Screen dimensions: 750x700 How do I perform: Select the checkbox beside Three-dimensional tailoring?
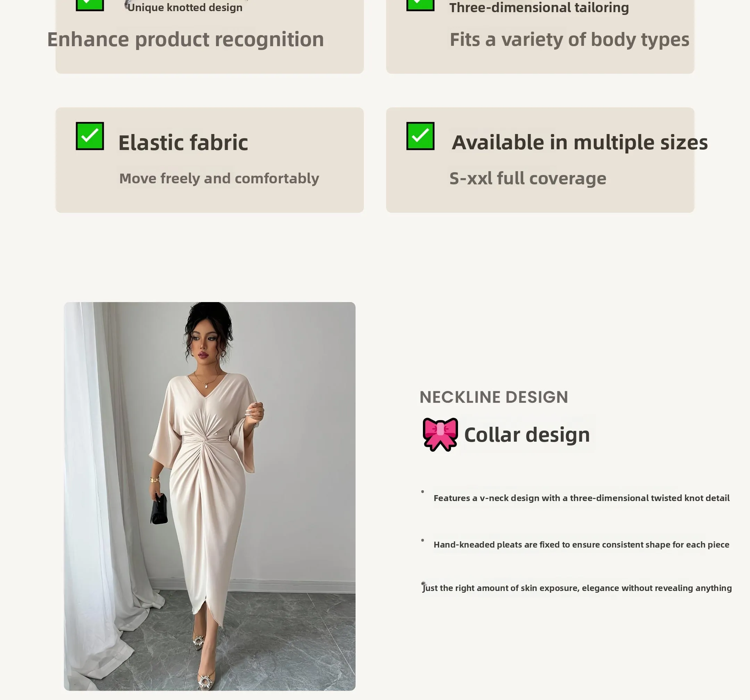coord(420,5)
